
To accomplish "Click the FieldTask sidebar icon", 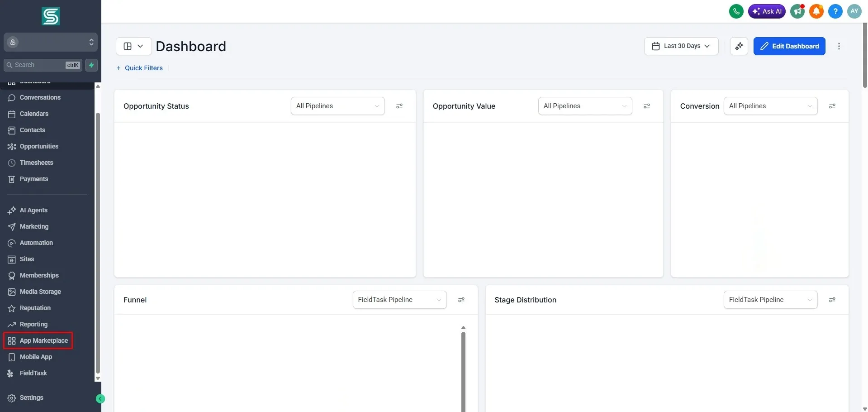I will click(x=11, y=374).
